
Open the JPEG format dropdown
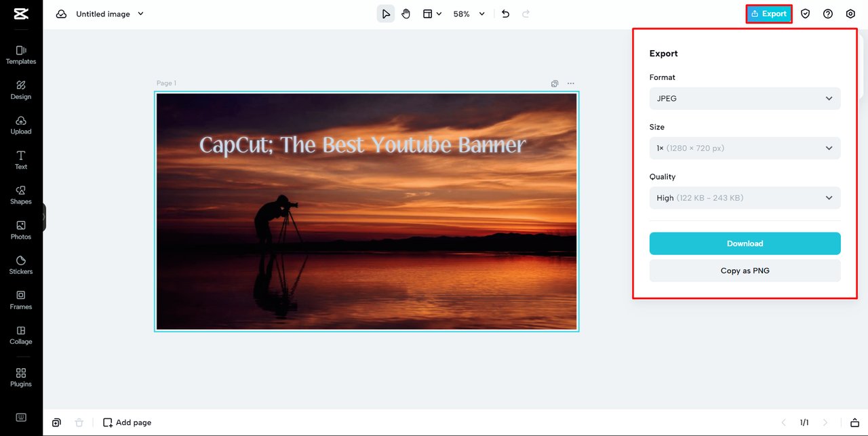[745, 98]
